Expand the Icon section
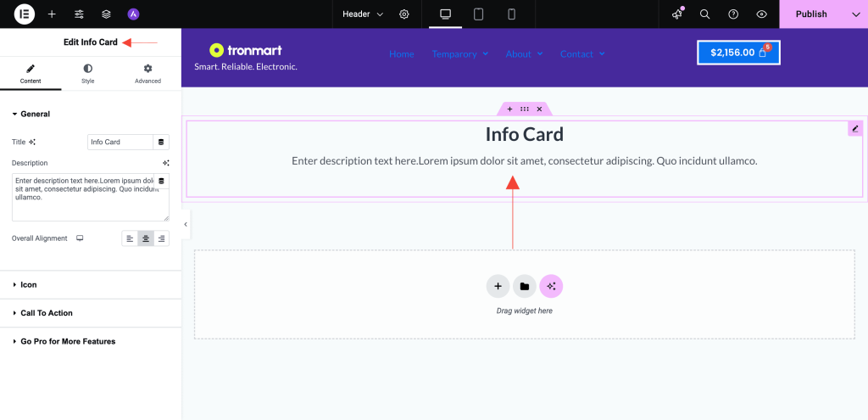Image resolution: width=868 pixels, height=420 pixels. pos(29,285)
